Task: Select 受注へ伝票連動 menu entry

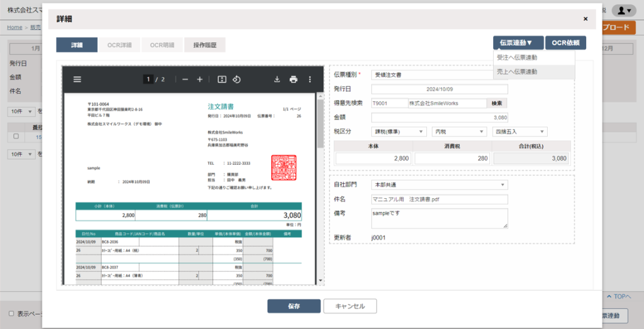Action: point(534,57)
